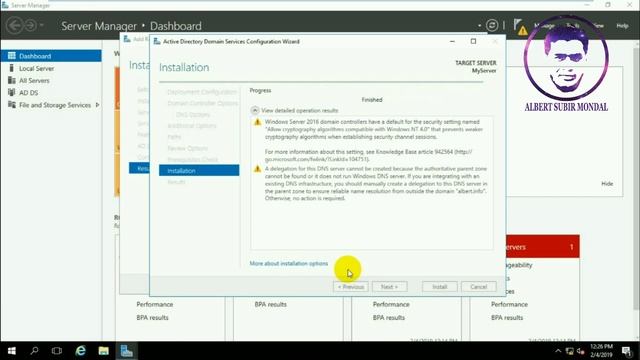Open Performance in third dashboard tile

point(391,304)
